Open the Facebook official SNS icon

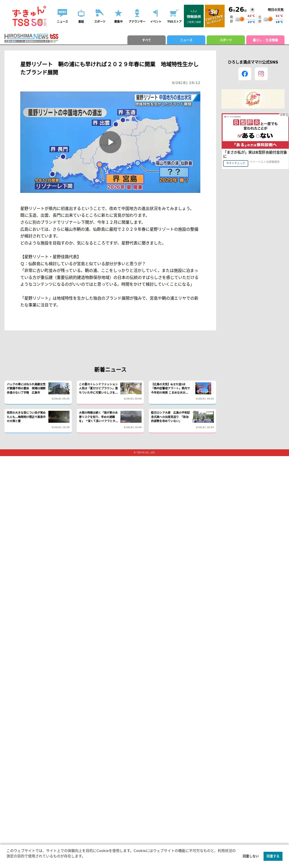pyautogui.click(x=245, y=74)
